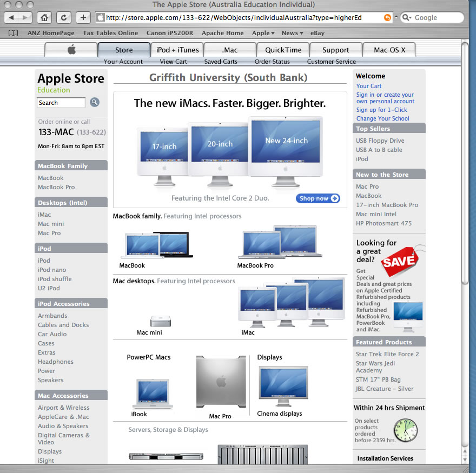This screenshot has width=476, height=473.
Task: Open Headphones under iPod Accessories
Action: tap(56, 362)
